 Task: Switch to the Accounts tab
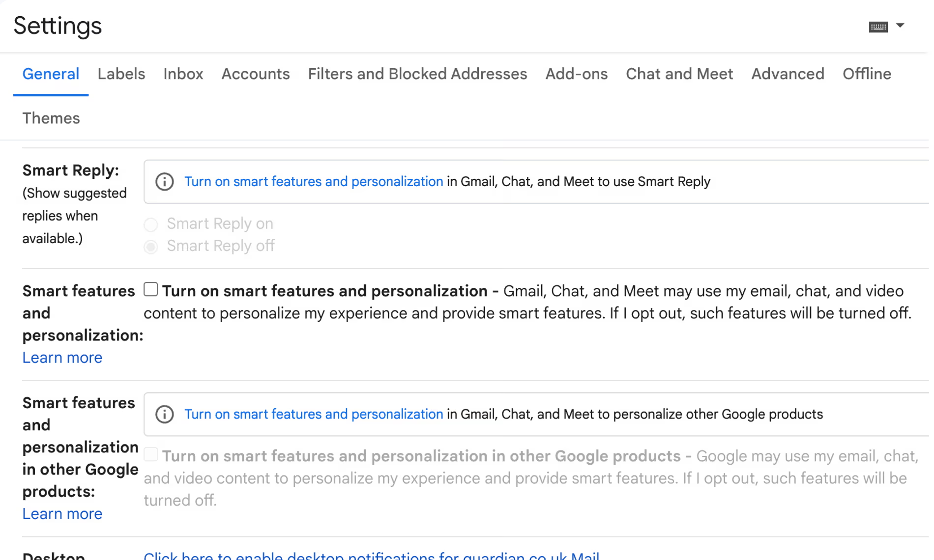pos(255,74)
